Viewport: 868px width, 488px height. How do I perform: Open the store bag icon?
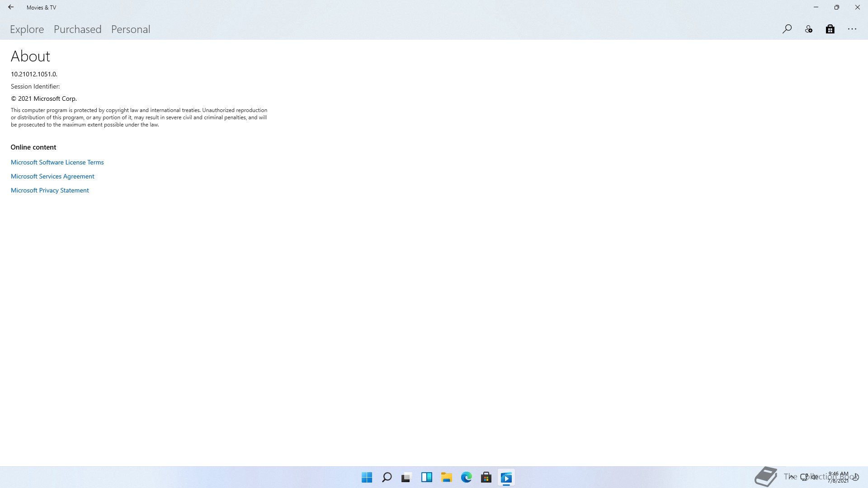click(830, 29)
